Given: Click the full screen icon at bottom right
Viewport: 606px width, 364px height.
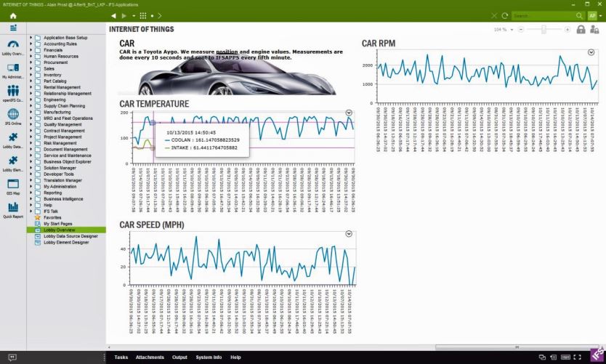Looking at the screenshot, I should click(578, 357).
